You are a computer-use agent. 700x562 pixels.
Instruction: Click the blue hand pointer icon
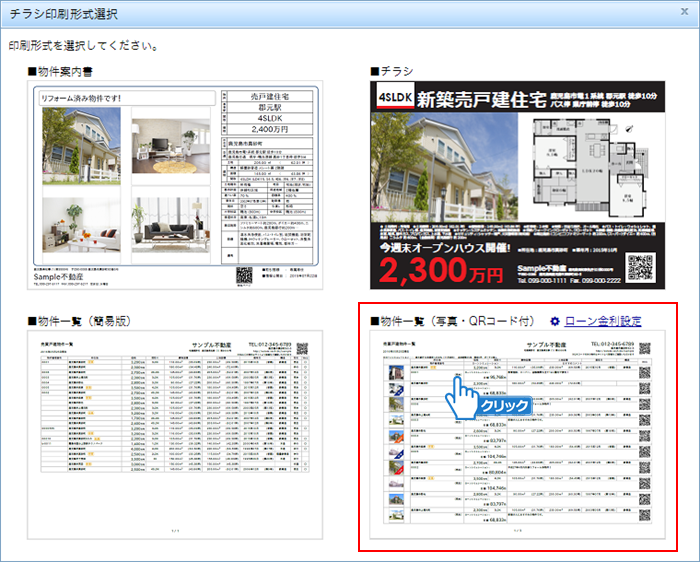click(x=461, y=393)
